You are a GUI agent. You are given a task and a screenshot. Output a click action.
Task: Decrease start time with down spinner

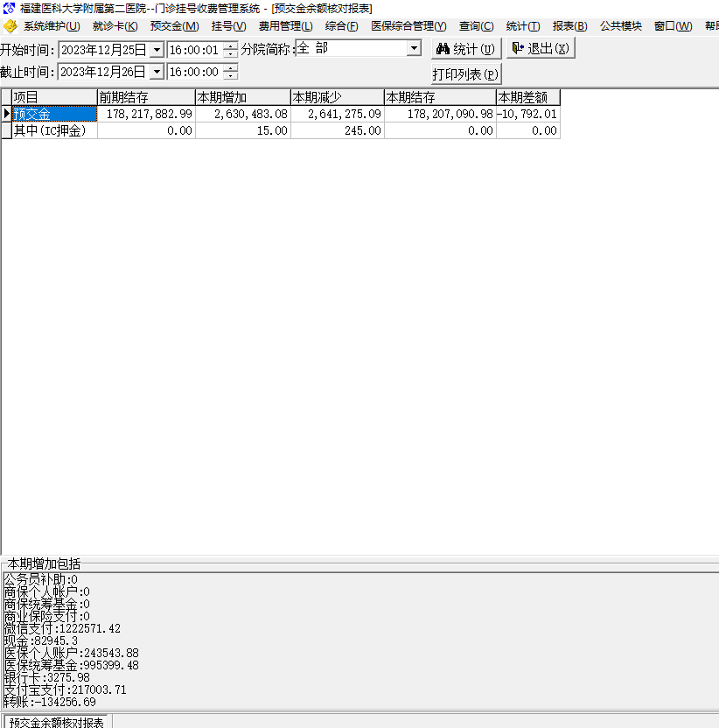230,54
